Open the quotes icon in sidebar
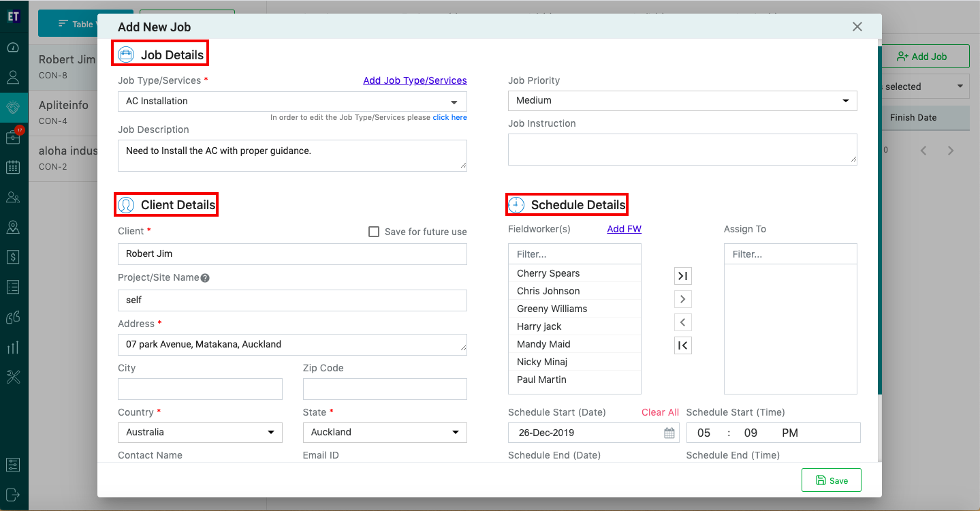The image size is (980, 511). 13,317
